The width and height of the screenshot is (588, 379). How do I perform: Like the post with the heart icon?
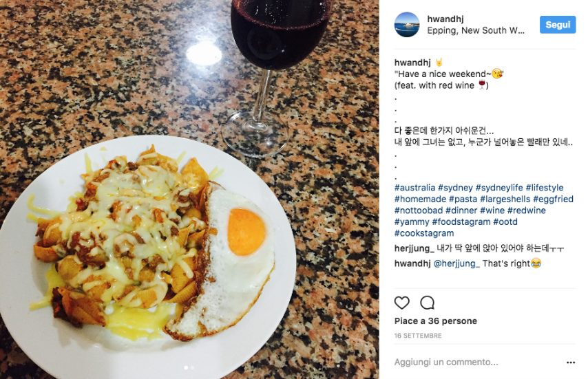401,303
